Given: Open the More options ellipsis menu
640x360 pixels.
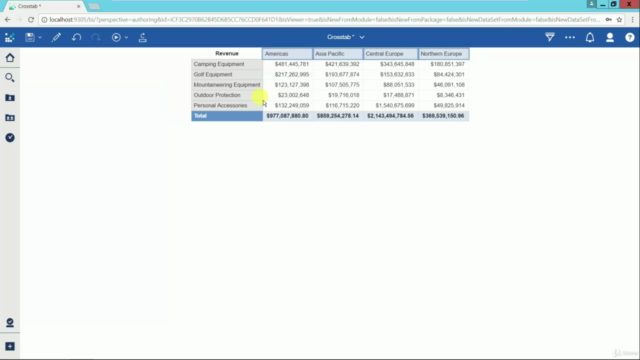Looking at the screenshot, I should point(570,38).
